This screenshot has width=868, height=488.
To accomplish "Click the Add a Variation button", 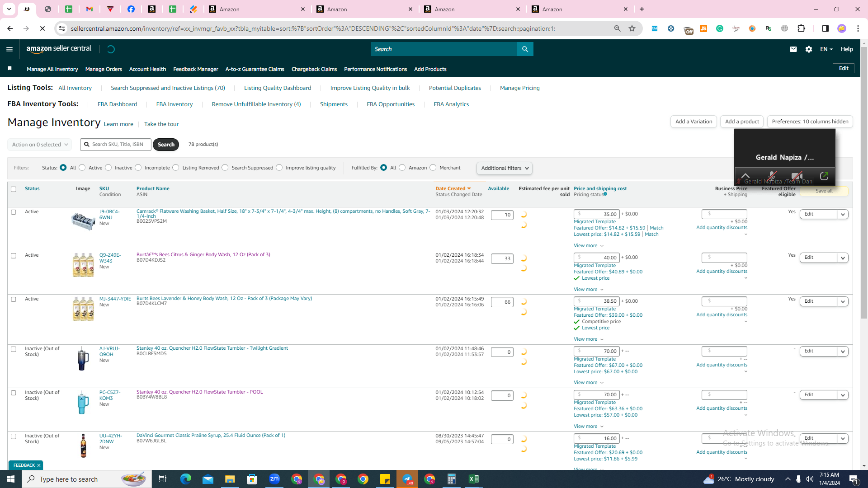I will [x=693, y=122].
